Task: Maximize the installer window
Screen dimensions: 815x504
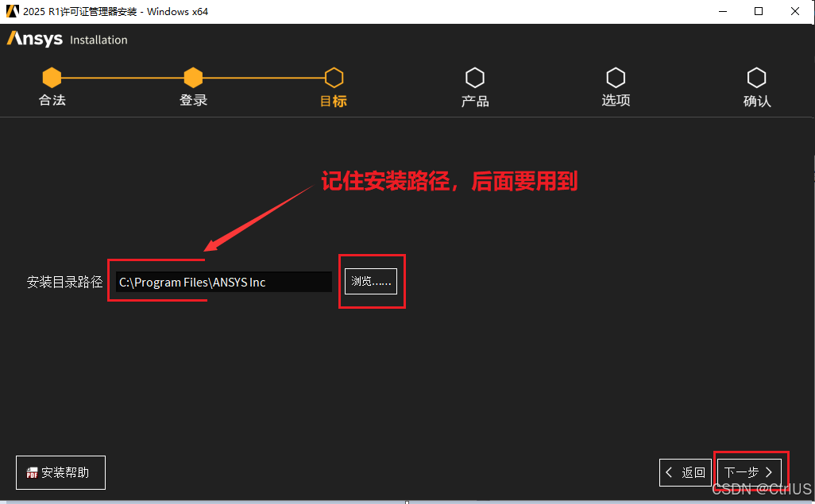Action: tap(759, 11)
